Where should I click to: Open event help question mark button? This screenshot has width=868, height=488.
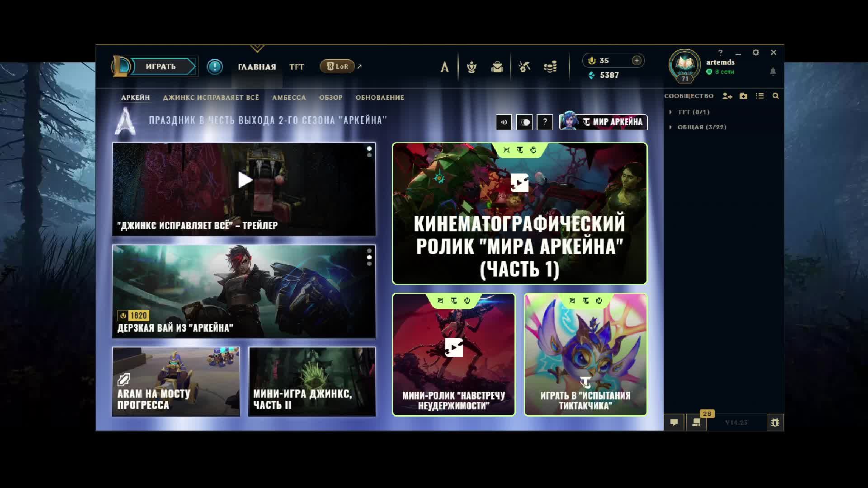[545, 122]
